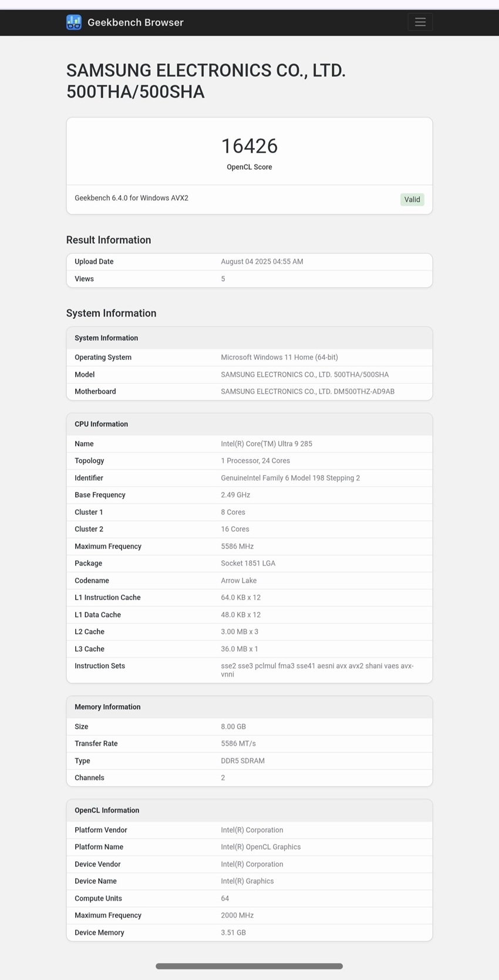Viewport: 499px width, 980px height.
Task: Click the Intel(R) OpenCL Graphics platform name
Action: click(x=261, y=847)
